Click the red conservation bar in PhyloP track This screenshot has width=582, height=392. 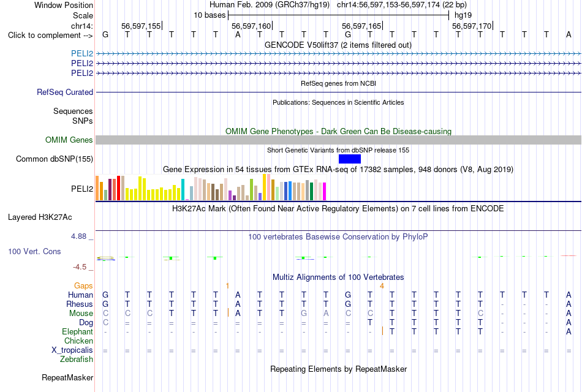pos(569,256)
